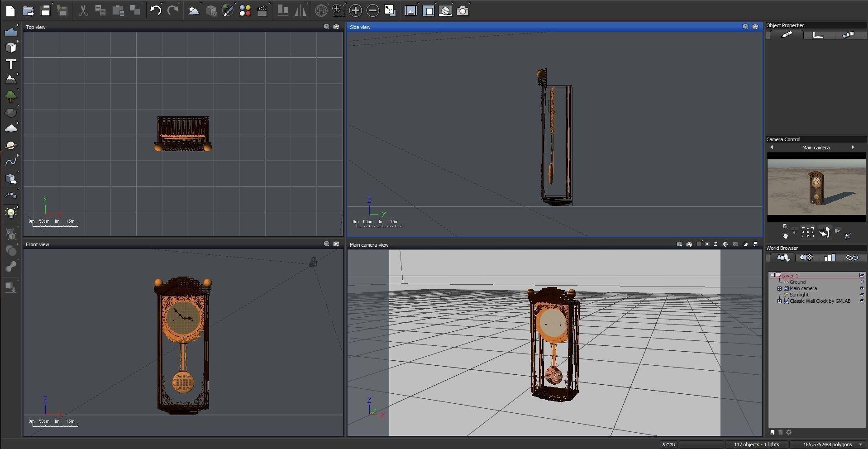Click the zoom-region magnifier with dashed box
This screenshot has height=449, width=868.
338,10
